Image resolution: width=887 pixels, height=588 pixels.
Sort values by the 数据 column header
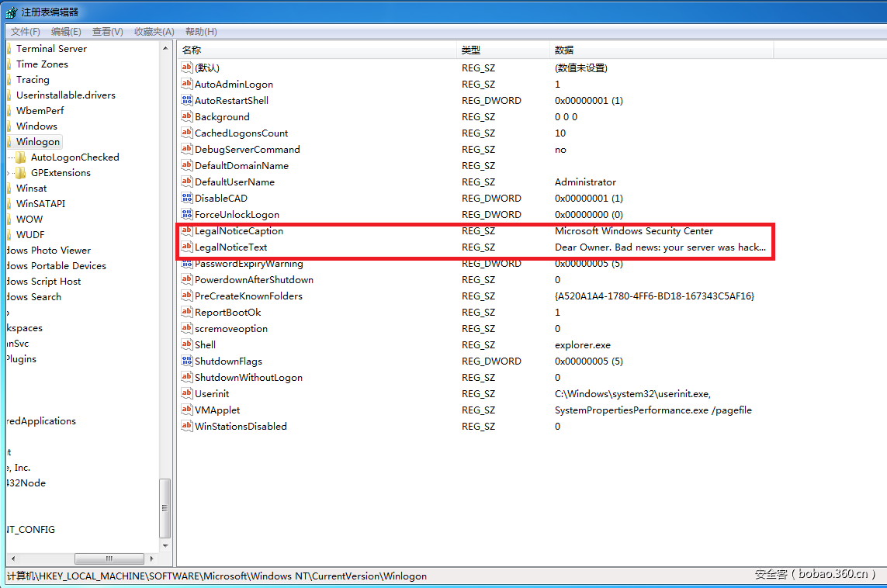[x=661, y=50]
